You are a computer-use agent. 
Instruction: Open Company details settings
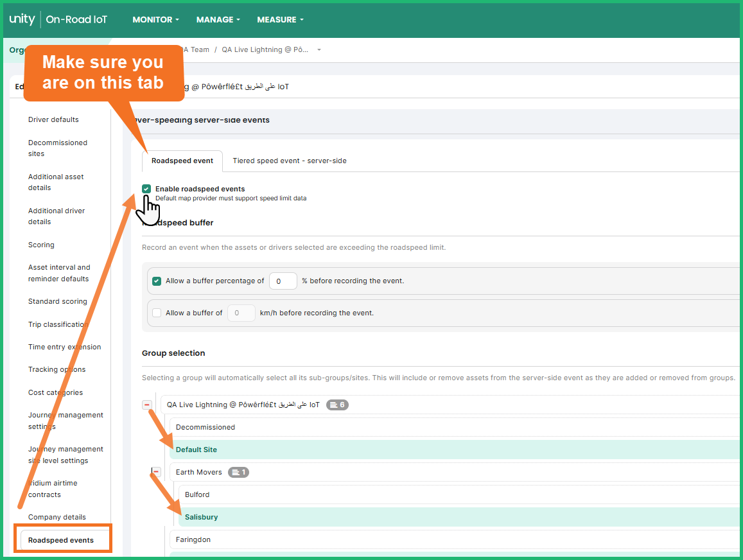pyautogui.click(x=57, y=518)
